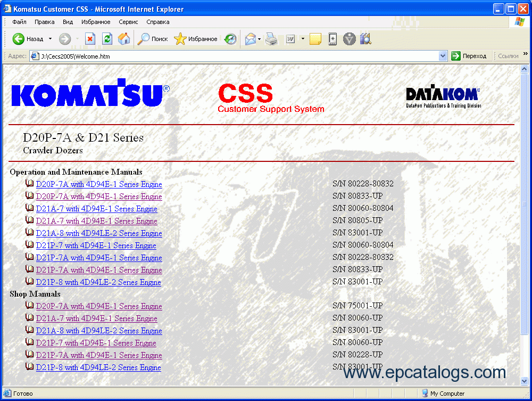
Task: Open D21A-8 4D94LE-2 O&M manual link
Action: coord(99,233)
